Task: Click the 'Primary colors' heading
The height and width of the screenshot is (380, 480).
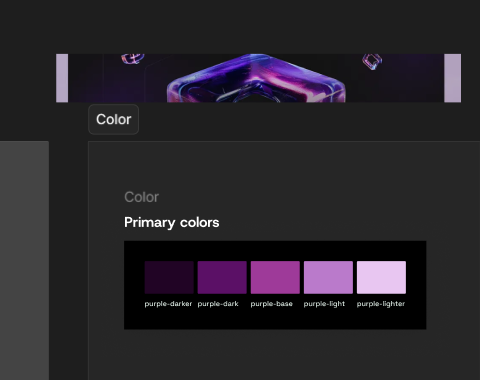Action: (172, 222)
